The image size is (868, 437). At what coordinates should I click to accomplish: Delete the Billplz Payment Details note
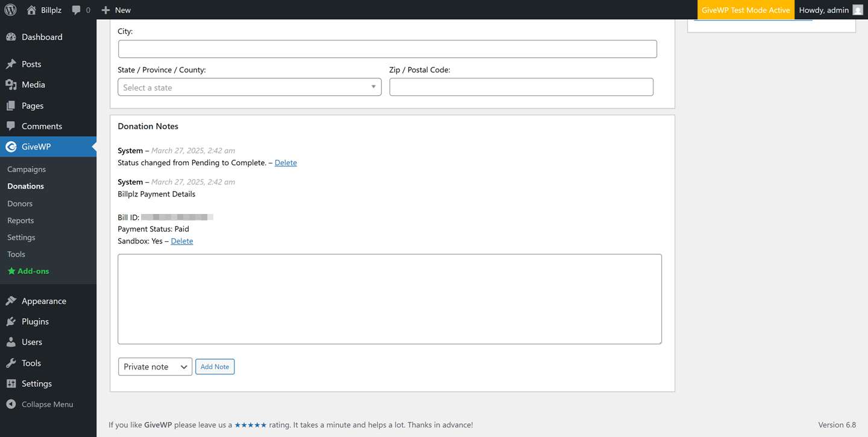click(x=182, y=241)
